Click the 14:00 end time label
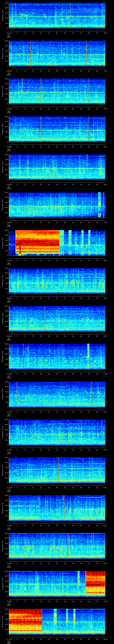Image resolution: width=114 pixels, height=644 pixels. [x=105, y=487]
